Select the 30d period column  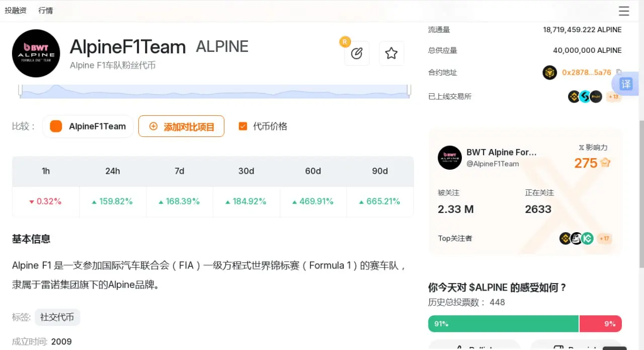[246, 171]
